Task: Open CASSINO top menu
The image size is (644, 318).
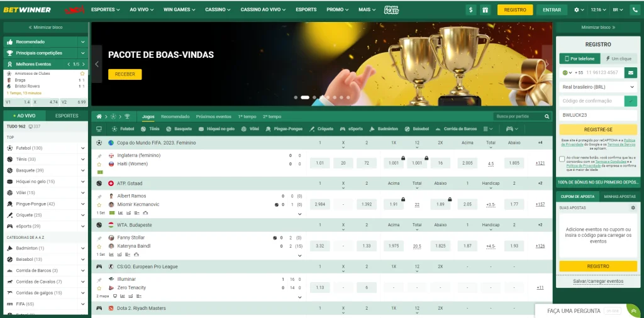Action: 218,10
